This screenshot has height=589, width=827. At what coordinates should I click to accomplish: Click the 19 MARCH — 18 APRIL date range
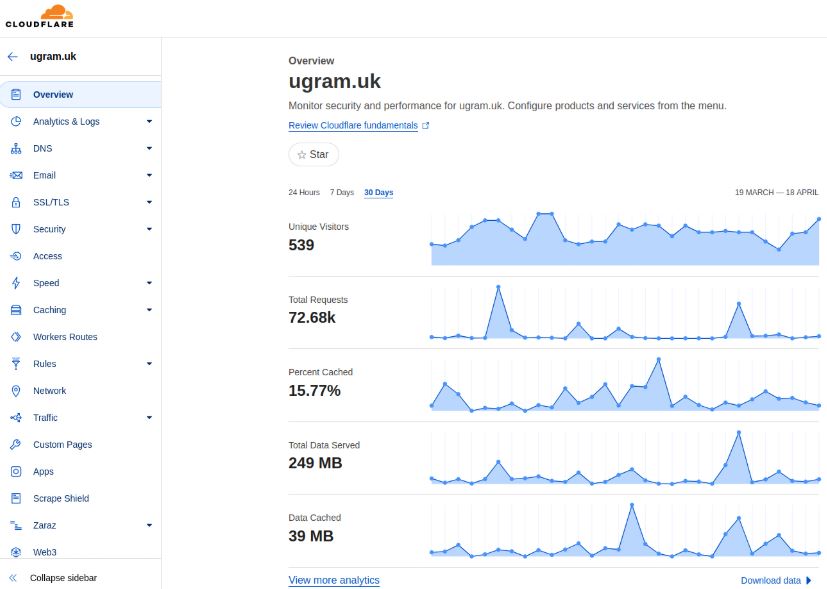(776, 192)
